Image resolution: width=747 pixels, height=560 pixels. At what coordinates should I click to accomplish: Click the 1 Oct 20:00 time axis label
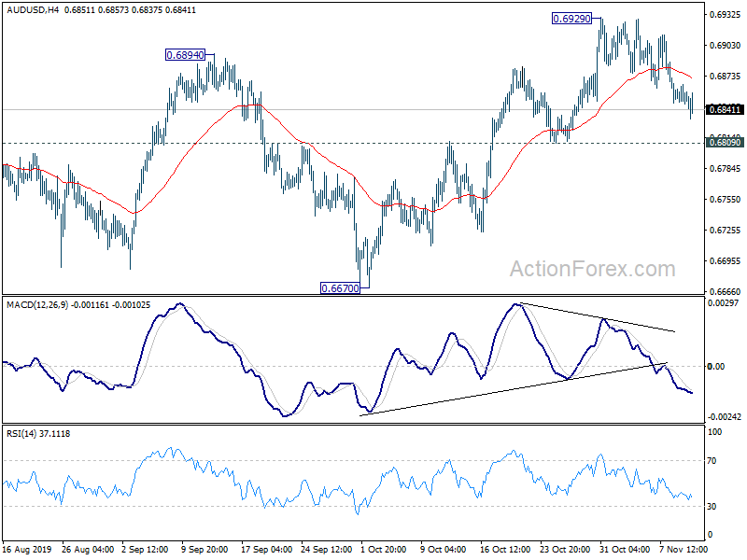tap(384, 549)
